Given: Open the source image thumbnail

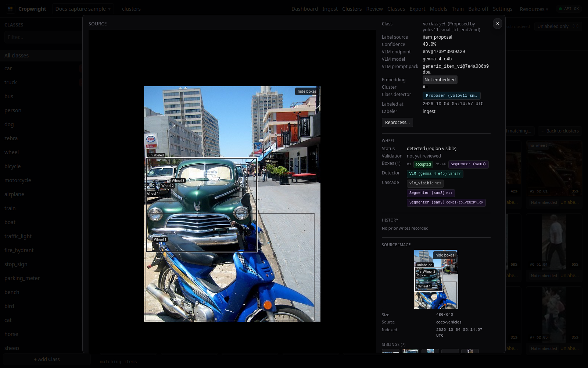Looking at the screenshot, I should (x=436, y=279).
